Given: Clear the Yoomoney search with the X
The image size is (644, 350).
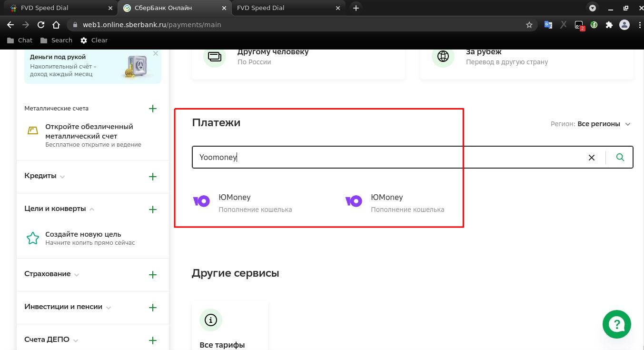Looking at the screenshot, I should 591,157.
